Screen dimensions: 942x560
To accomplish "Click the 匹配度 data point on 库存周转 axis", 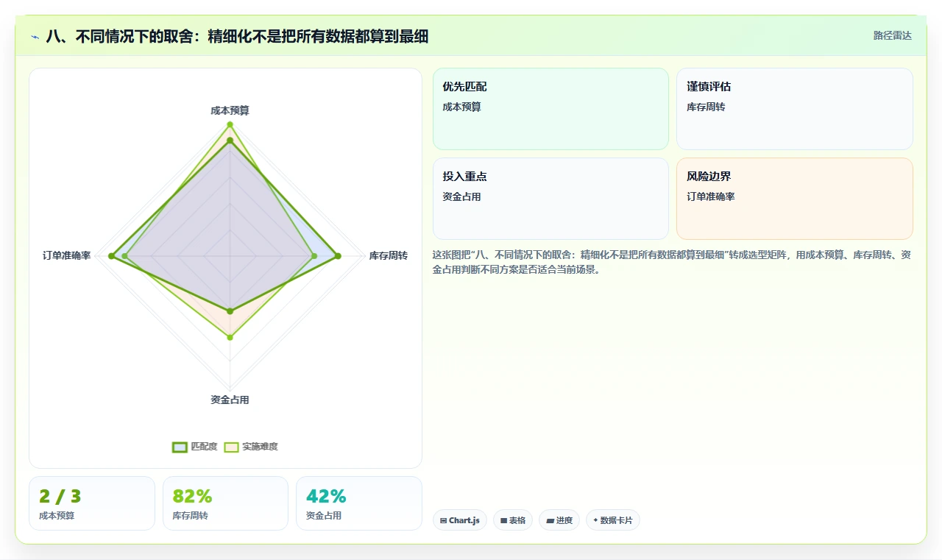I will 338,256.
